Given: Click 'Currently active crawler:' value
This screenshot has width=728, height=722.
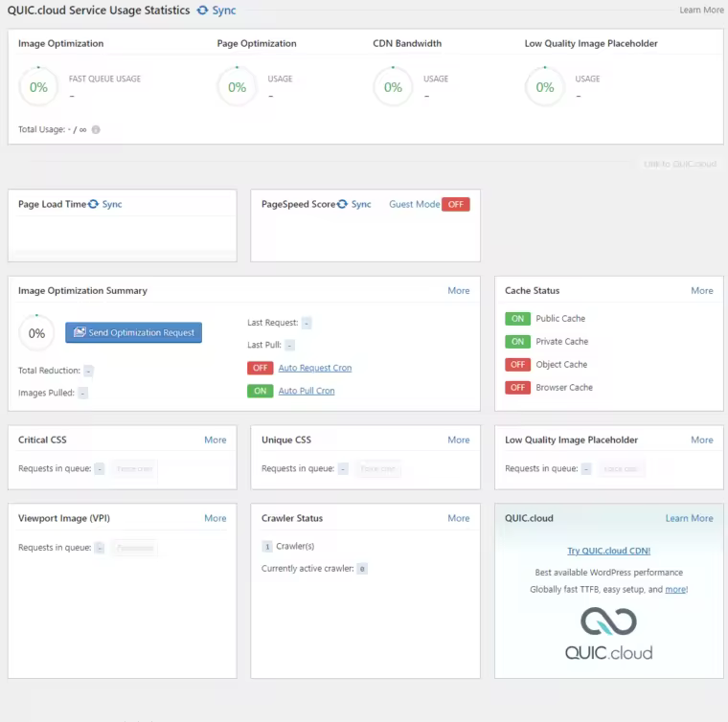Looking at the screenshot, I should tap(362, 569).
